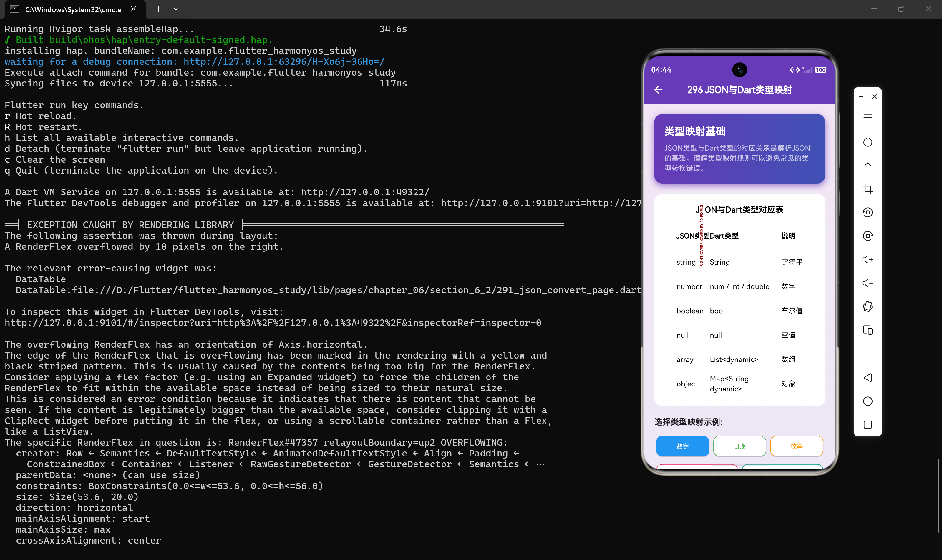Screen dimensions: 942x560
Task: Restore down the terminal window
Action: [901, 9]
